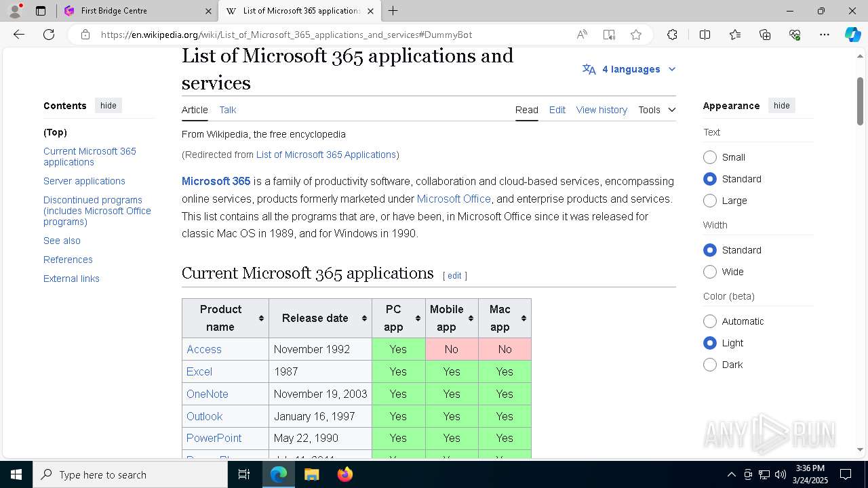Image resolution: width=868 pixels, height=488 pixels.
Task: Open the Favorites list icon
Action: pyautogui.click(x=735, y=35)
